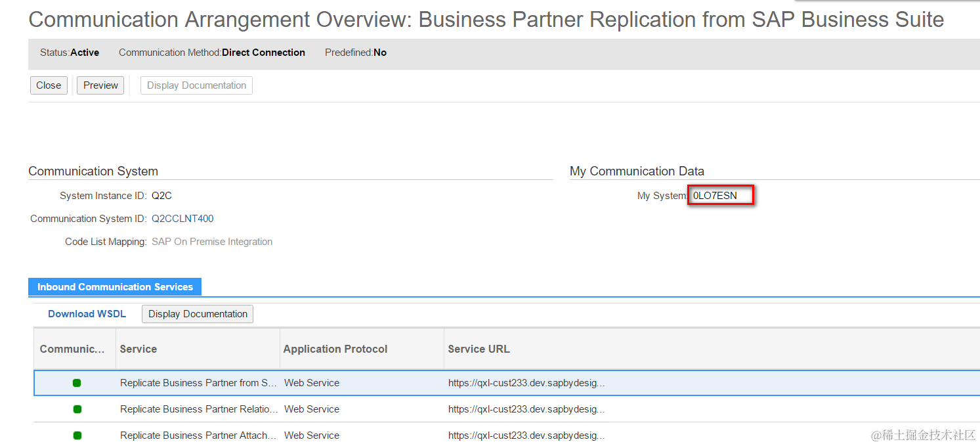The width and height of the screenshot is (980, 446).
Task: Open Q2CCLNT400 communication system link
Action: (182, 219)
